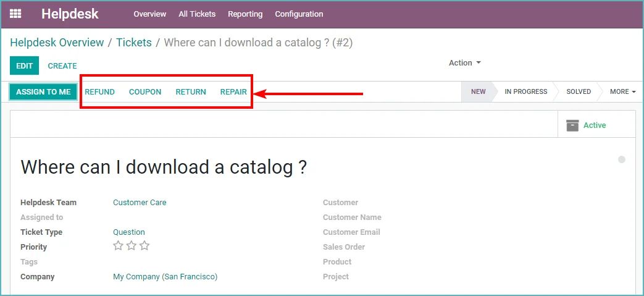This screenshot has height=296, width=644.
Task: Click the REFUND button
Action: (x=100, y=91)
